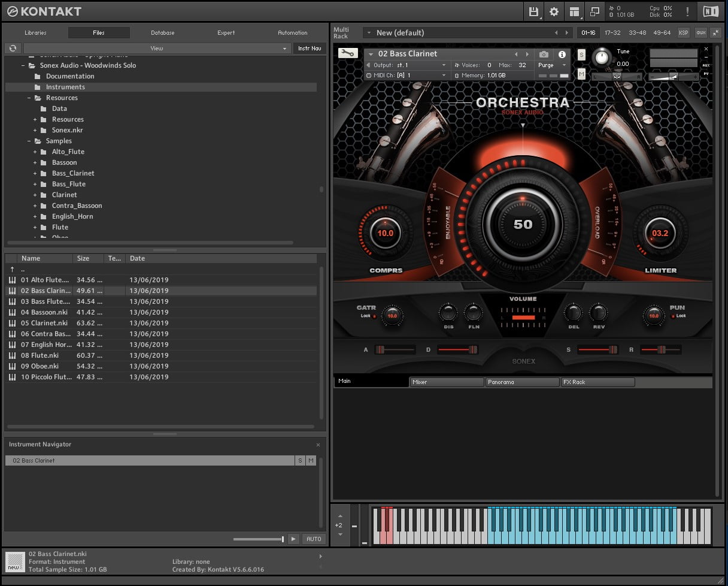Mute the instrument with header M button
The height and width of the screenshot is (586, 728).
[581, 73]
